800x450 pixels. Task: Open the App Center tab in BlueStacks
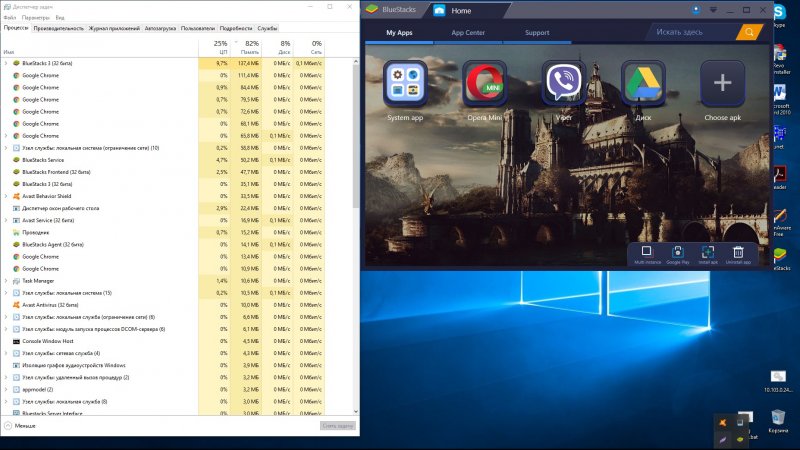click(x=468, y=33)
